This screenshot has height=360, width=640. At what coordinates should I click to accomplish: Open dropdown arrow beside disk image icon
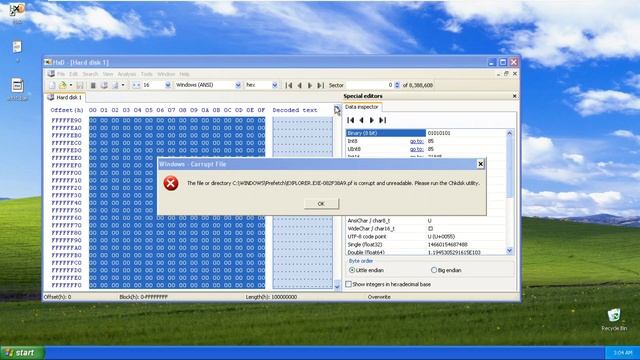(x=123, y=85)
